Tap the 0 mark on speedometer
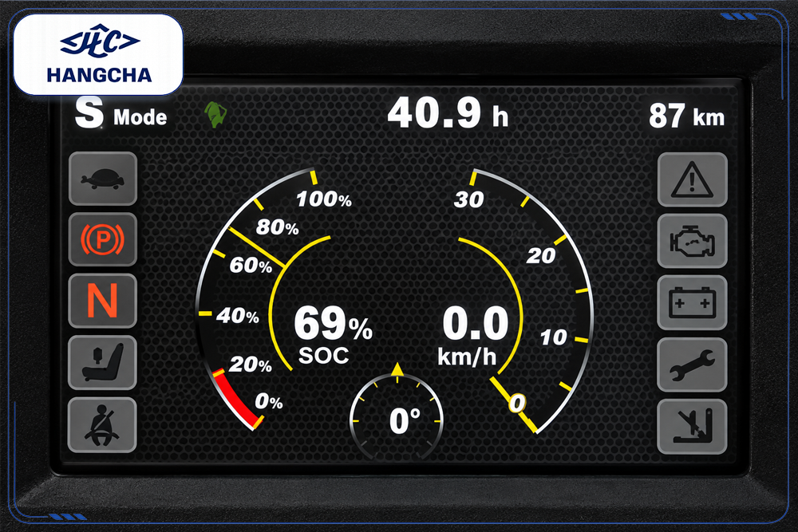This screenshot has height=532, width=798. point(516,404)
